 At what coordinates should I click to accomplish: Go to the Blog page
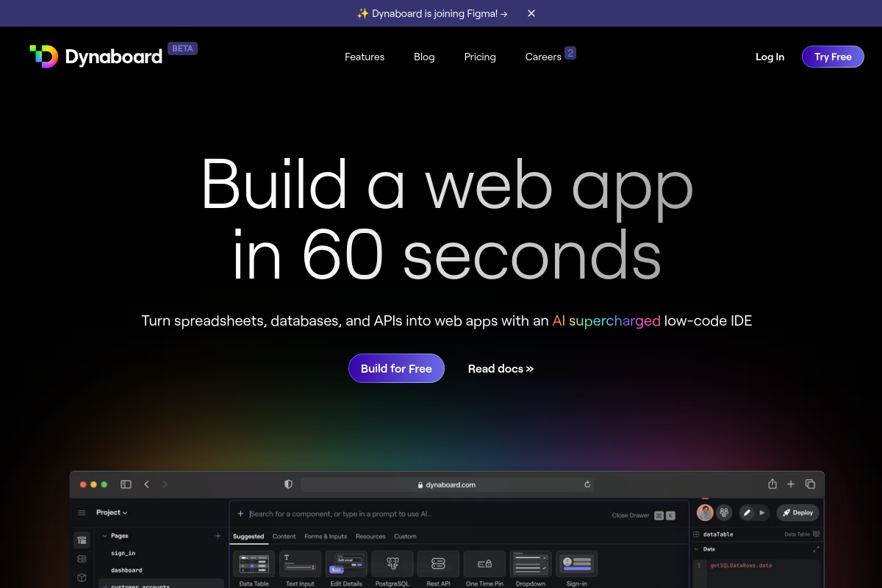tap(424, 57)
